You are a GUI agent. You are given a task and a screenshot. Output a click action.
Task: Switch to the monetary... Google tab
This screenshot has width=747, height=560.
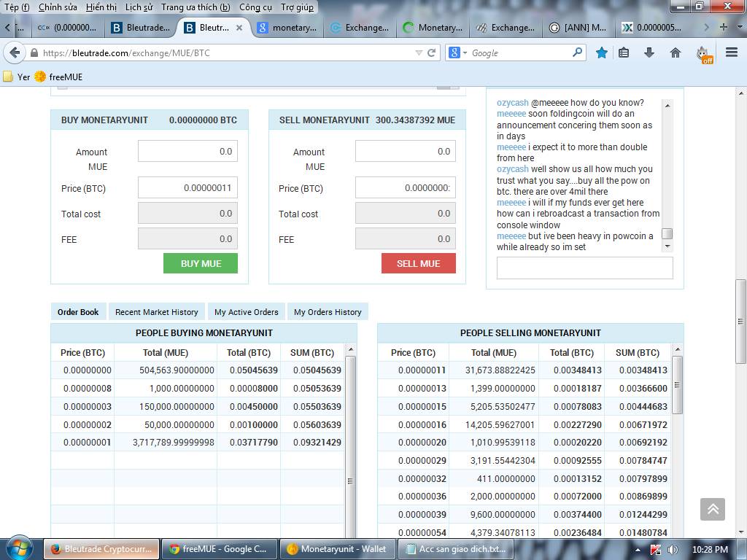pos(286,28)
